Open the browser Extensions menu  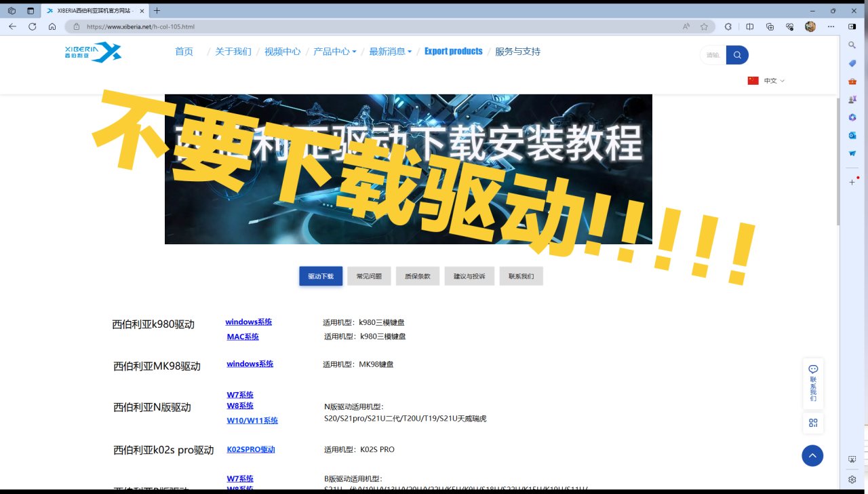728,26
